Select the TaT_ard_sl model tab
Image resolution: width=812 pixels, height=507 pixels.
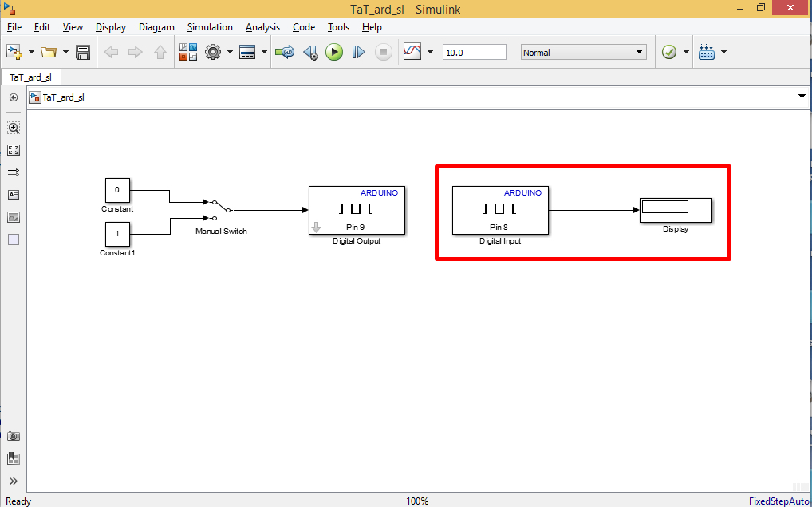coord(30,77)
